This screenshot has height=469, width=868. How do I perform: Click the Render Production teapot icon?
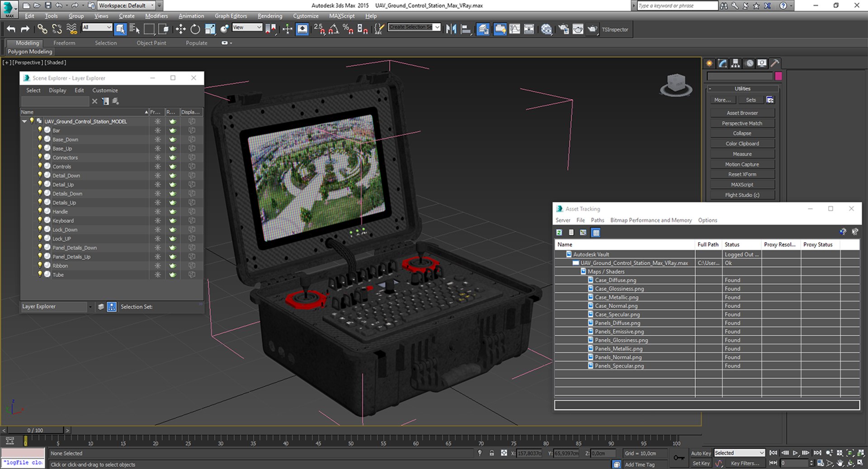(592, 29)
